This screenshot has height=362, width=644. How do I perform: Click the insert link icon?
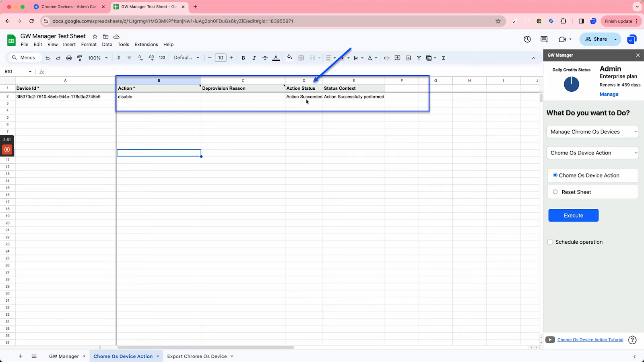(386, 58)
